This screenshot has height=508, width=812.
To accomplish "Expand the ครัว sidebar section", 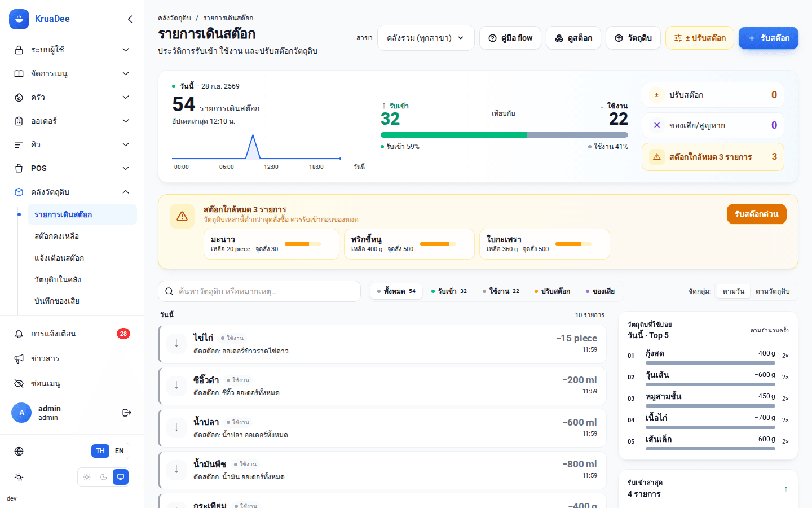I will 72,97.
